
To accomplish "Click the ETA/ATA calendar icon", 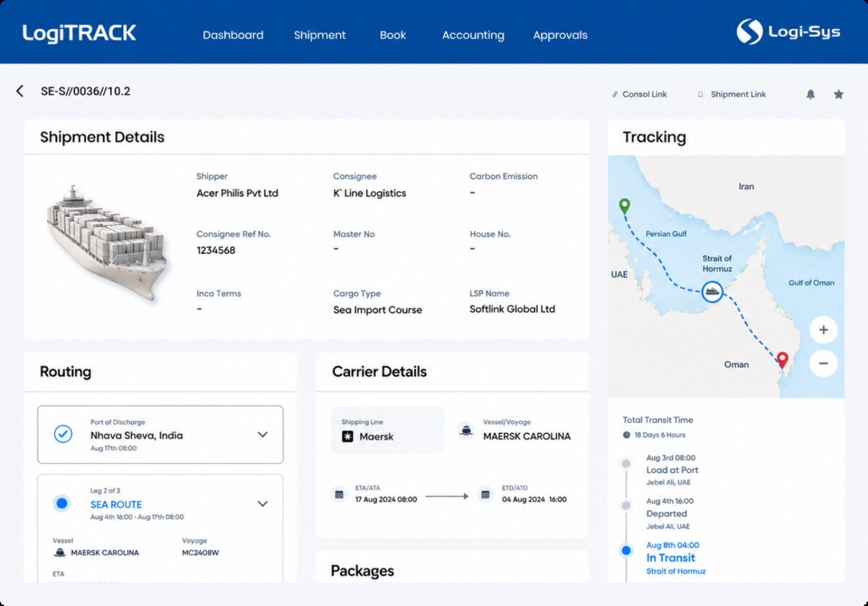I will [339, 495].
